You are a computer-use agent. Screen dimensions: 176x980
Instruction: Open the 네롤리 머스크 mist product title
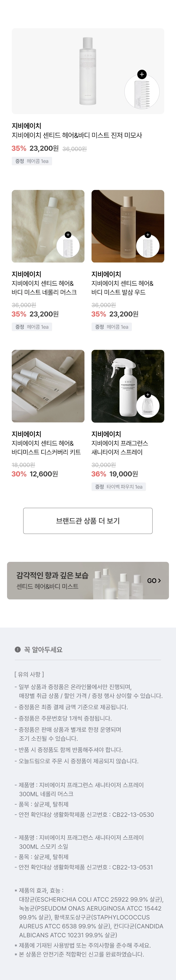pos(44,288)
